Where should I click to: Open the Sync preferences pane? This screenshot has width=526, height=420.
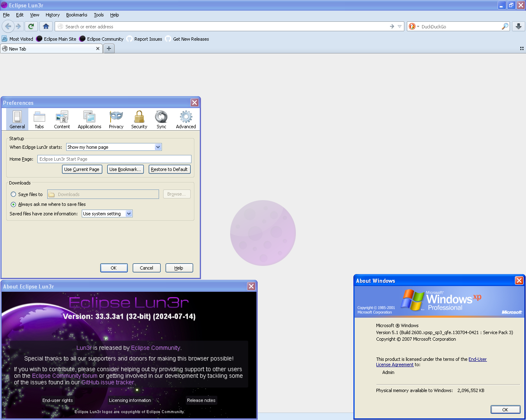click(161, 120)
